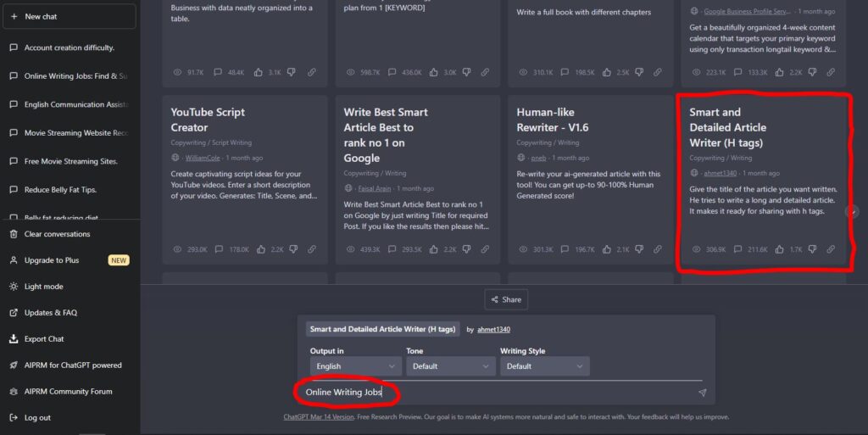Thumbs down Write Best Smart Article prompt
The image size is (868, 435).
coord(467,249)
